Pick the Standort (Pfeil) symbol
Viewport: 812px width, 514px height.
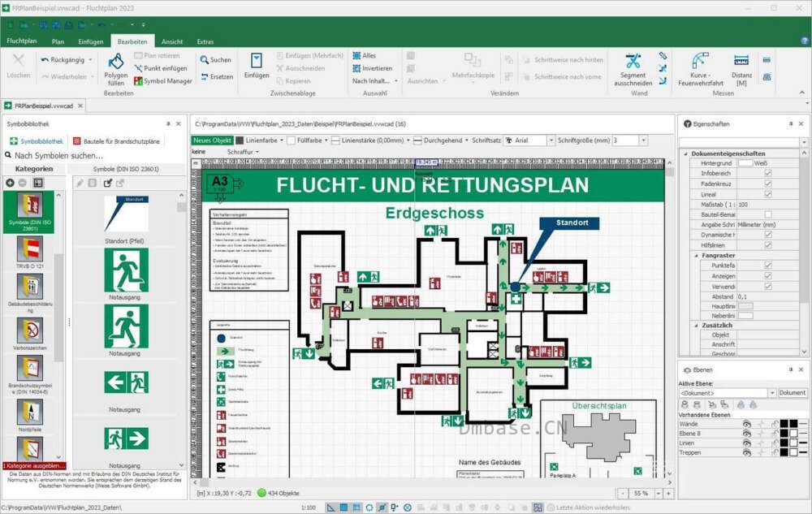[x=125, y=220]
